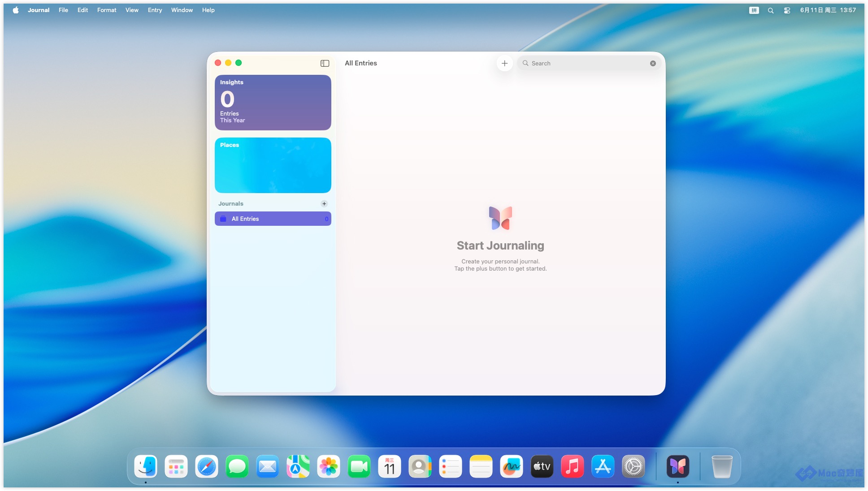Image resolution: width=868 pixels, height=491 pixels.
Task: Open Music from the Dock
Action: 573,466
